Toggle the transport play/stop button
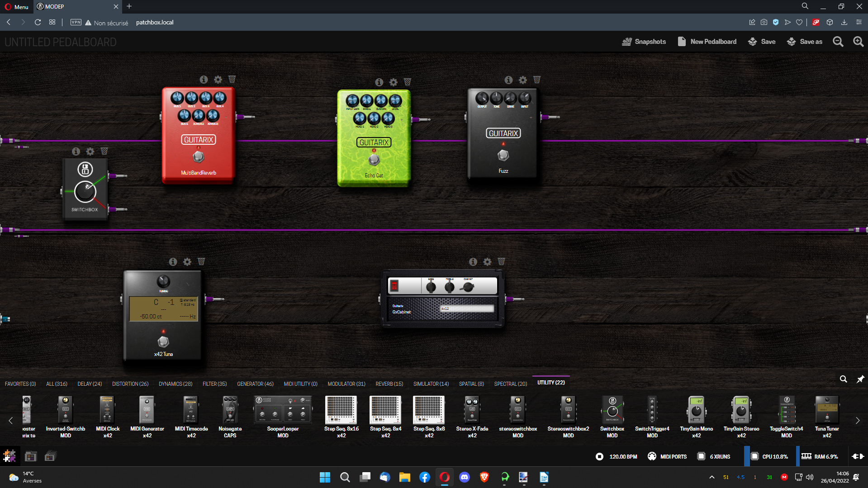The width and height of the screenshot is (868, 488). [x=599, y=456]
